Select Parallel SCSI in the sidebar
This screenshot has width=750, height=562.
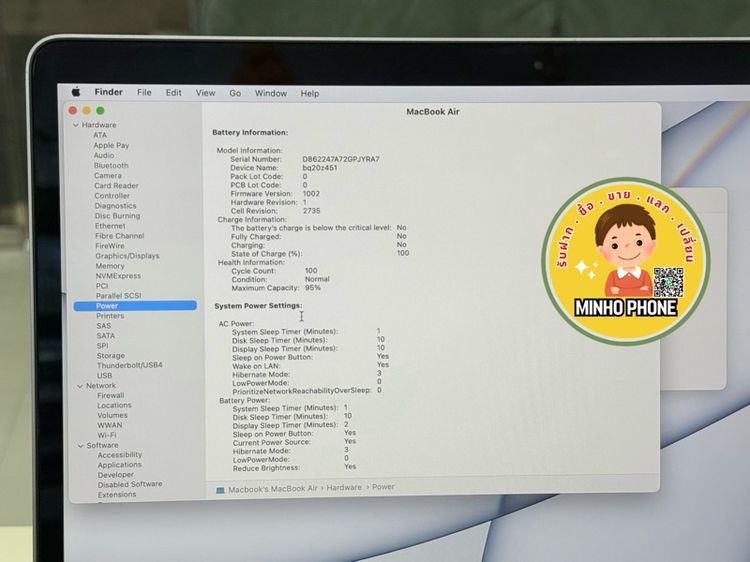click(x=118, y=296)
